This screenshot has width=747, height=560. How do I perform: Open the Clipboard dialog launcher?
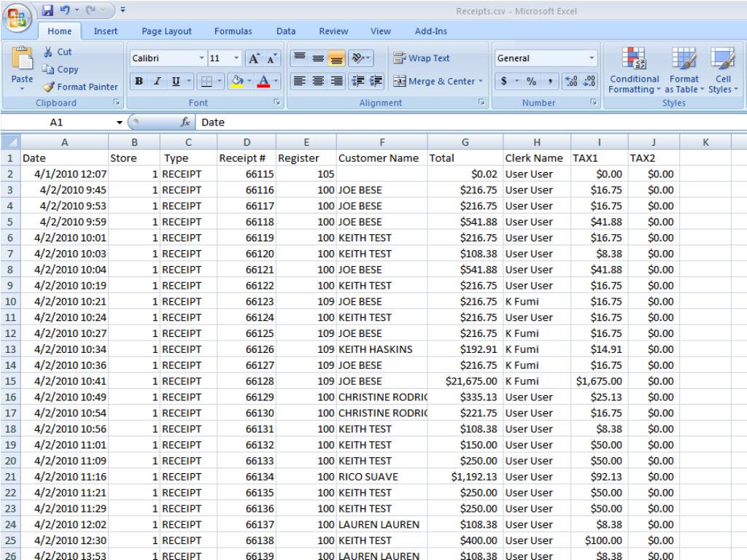point(117,102)
